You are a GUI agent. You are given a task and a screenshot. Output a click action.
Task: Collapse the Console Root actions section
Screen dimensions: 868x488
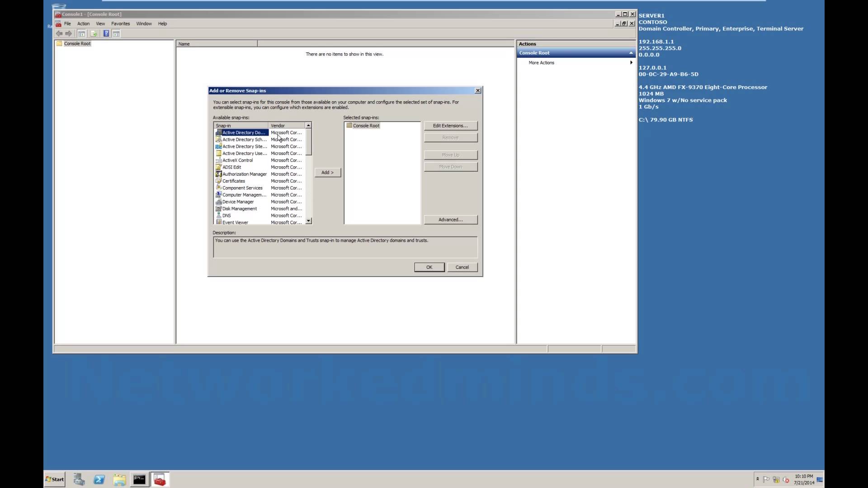coord(631,53)
